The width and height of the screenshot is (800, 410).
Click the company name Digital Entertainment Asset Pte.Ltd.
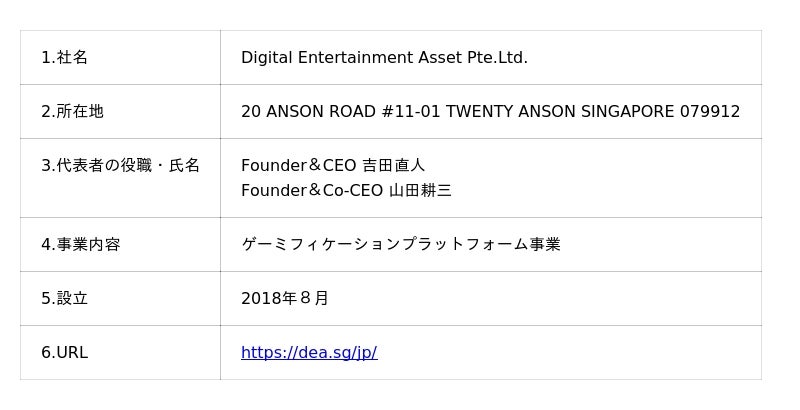click(x=384, y=58)
